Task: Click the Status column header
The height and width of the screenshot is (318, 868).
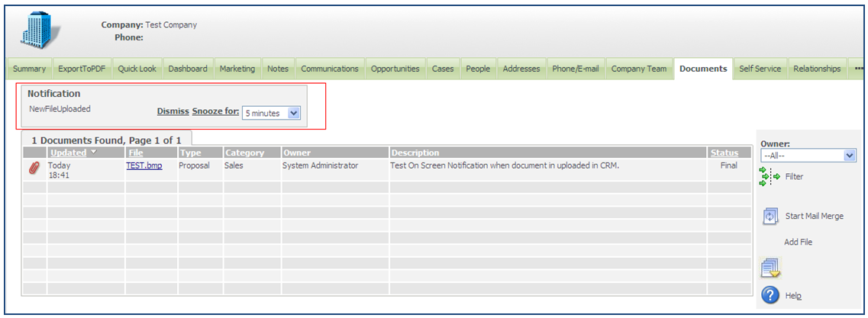Action: (x=724, y=153)
